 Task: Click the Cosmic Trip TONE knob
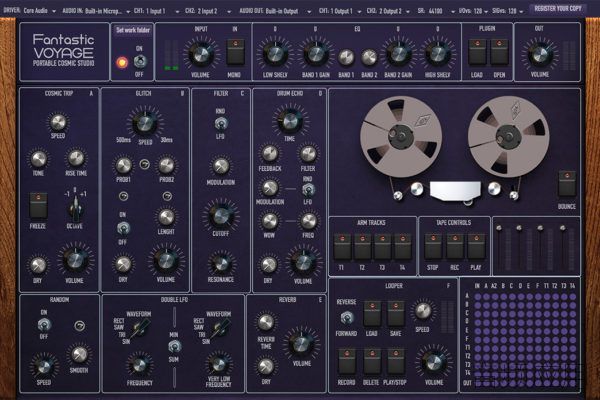pyautogui.click(x=39, y=159)
